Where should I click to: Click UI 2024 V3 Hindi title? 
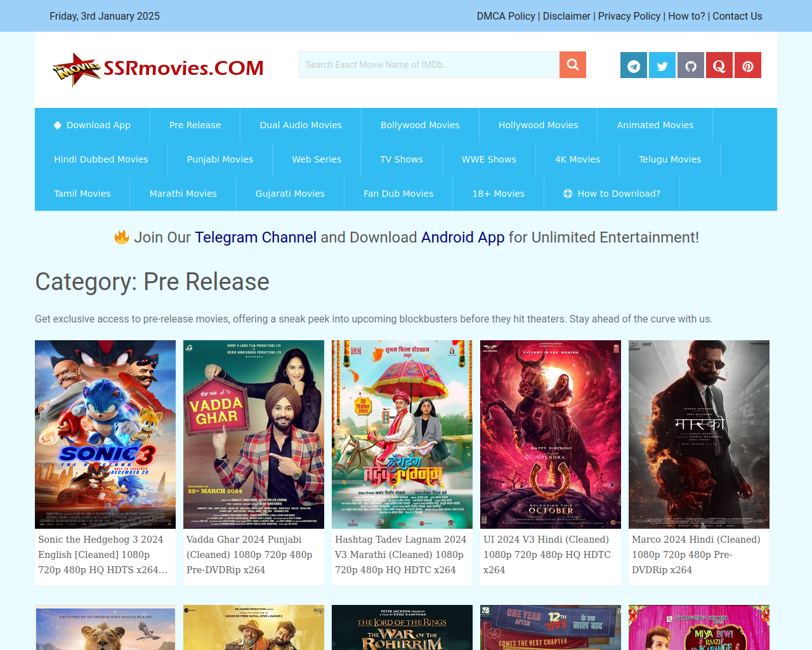point(547,555)
